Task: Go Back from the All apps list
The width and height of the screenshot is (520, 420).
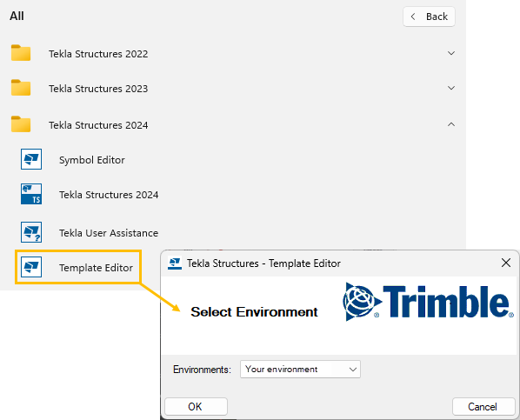Action: click(430, 17)
